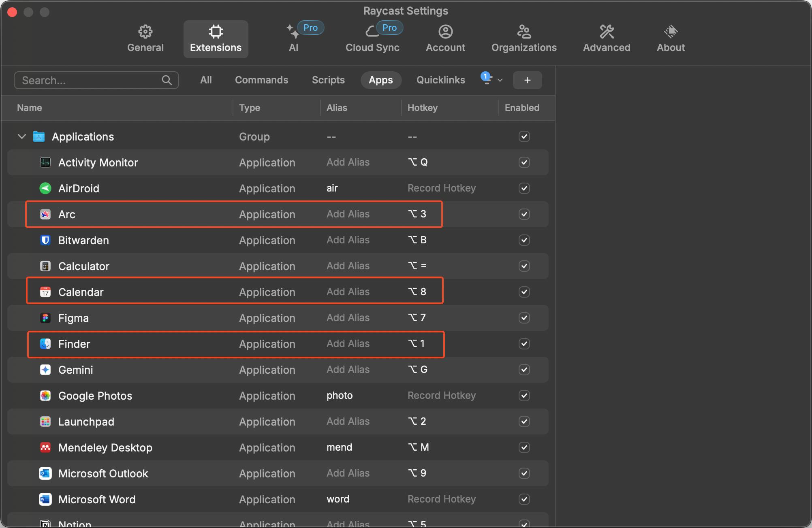Click the Microsoft Word app icon
This screenshot has width=812, height=528.
[x=45, y=499]
